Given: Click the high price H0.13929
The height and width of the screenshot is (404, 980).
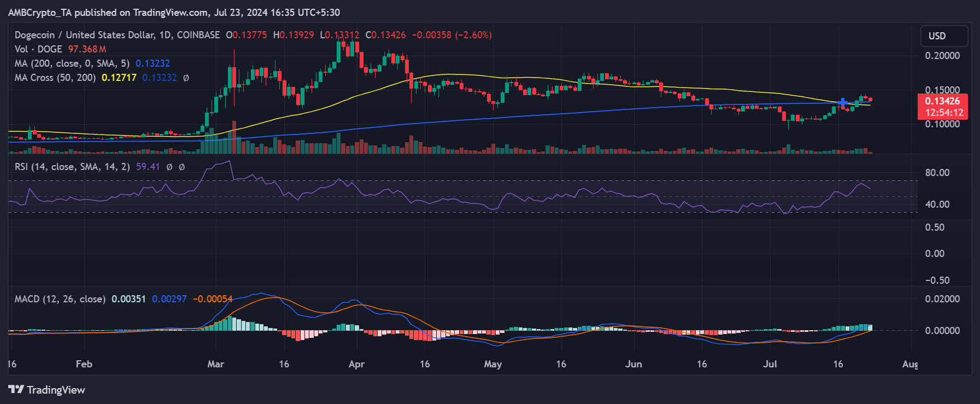Looking at the screenshot, I should pyautogui.click(x=294, y=35).
